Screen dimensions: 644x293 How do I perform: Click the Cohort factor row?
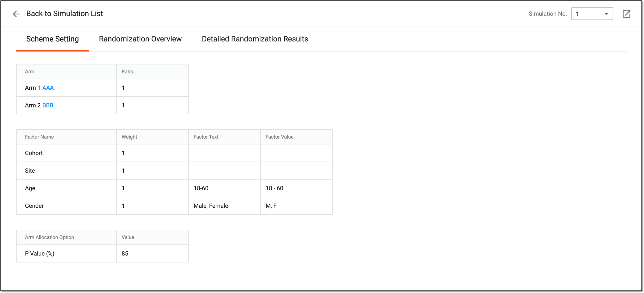174,153
